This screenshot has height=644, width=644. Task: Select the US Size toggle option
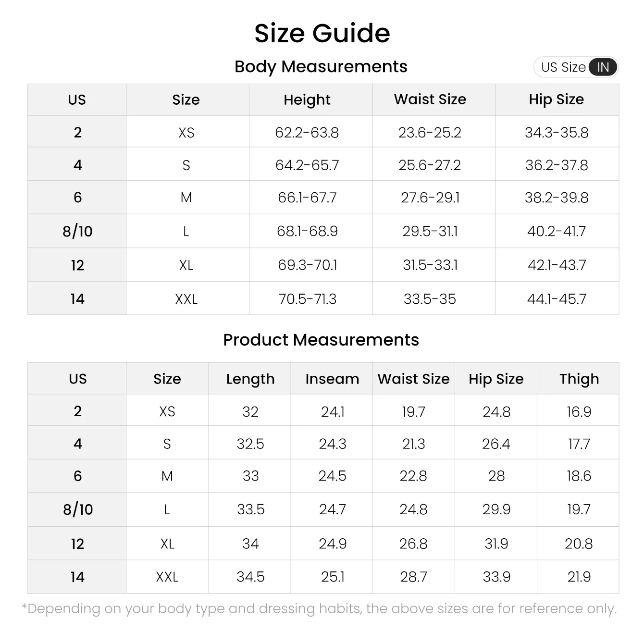click(563, 67)
